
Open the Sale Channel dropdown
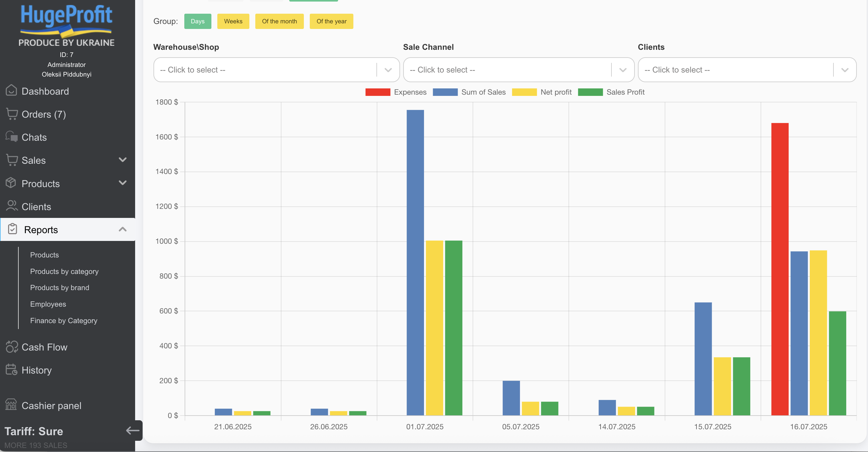[x=518, y=70]
